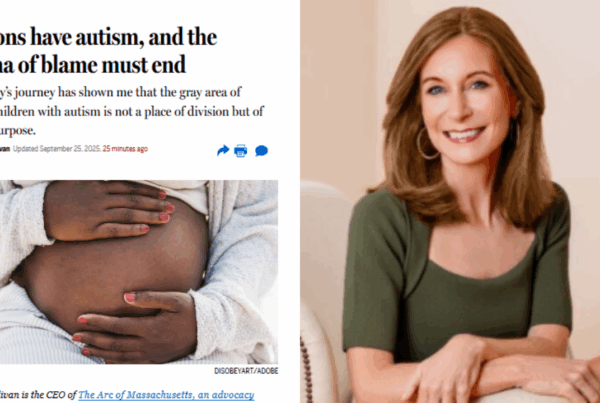Open comments via speech bubble icon
This screenshot has width=600, height=403.
(x=261, y=151)
